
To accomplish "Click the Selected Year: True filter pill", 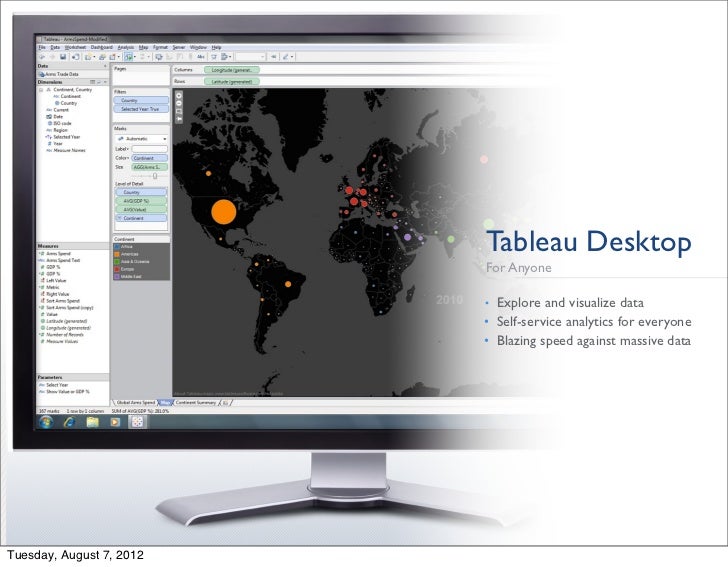I will (x=141, y=109).
